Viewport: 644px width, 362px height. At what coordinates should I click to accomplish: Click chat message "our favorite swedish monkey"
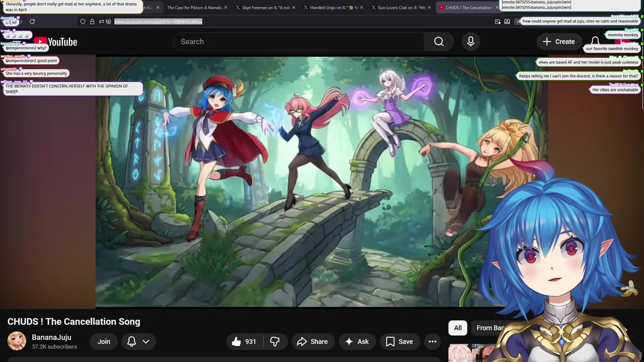tap(612, 49)
